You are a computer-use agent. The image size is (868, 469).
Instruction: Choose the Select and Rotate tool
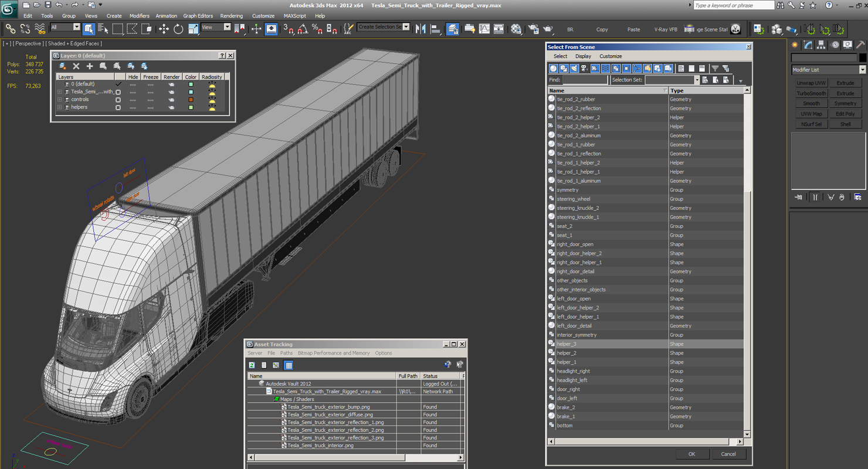click(178, 28)
